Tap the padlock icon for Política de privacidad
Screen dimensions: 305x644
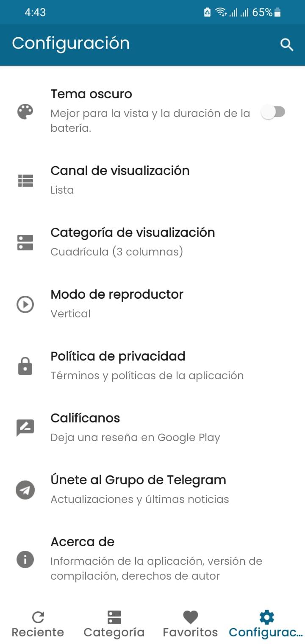pyautogui.click(x=25, y=366)
